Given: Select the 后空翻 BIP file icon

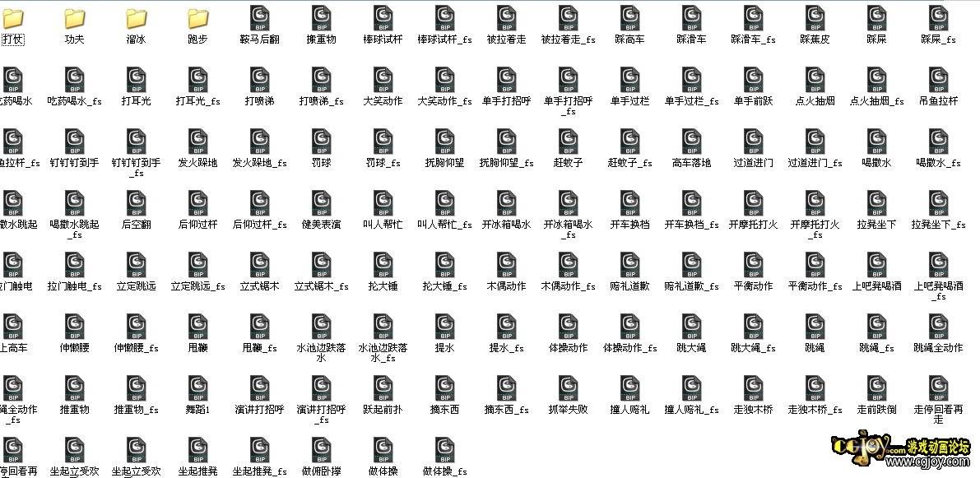Looking at the screenshot, I should tap(137, 204).
